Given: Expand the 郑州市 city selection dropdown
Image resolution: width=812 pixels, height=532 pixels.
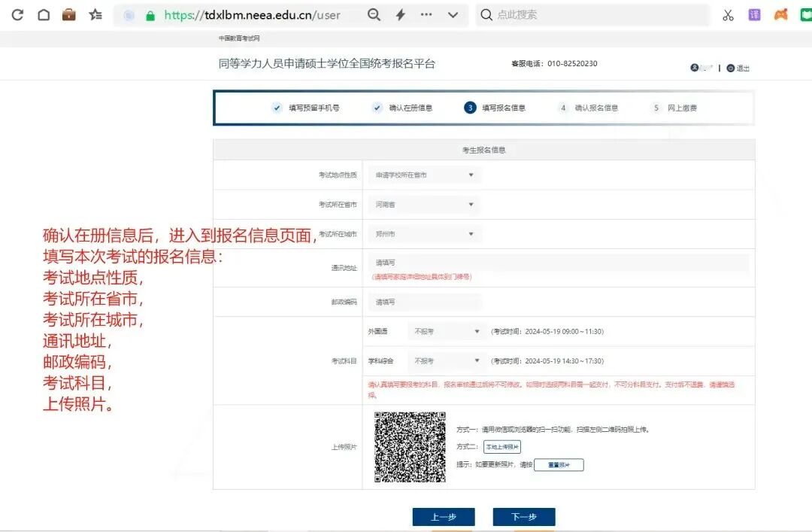Looking at the screenshot, I should point(423,234).
